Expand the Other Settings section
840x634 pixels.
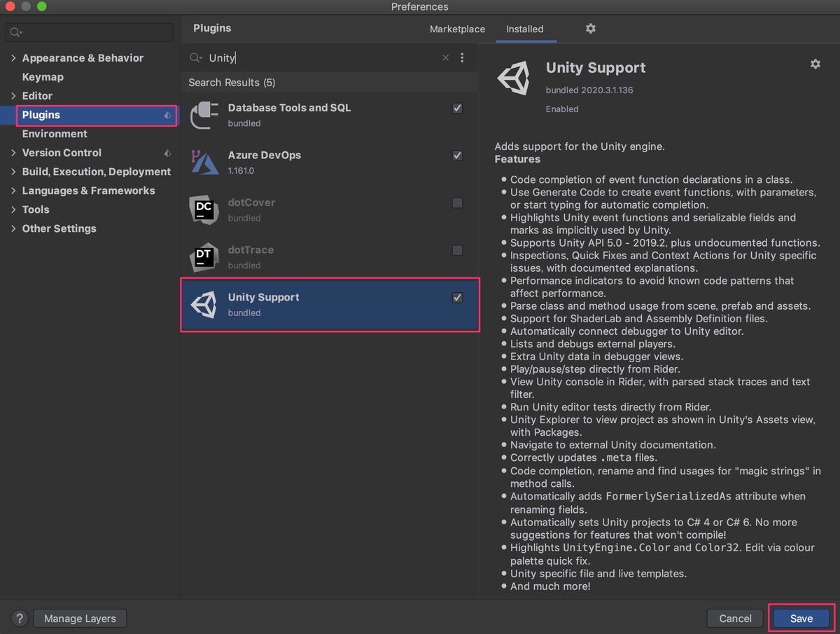tap(13, 228)
